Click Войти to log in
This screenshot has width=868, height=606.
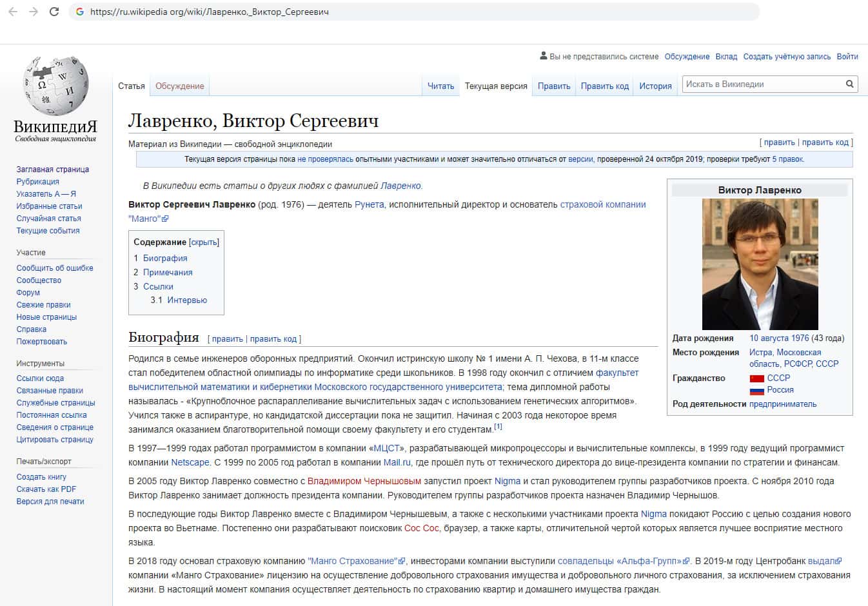point(847,57)
